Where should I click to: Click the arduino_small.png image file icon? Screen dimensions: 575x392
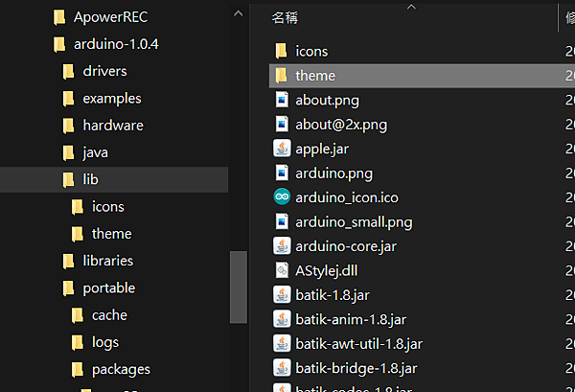pyautogui.click(x=282, y=221)
